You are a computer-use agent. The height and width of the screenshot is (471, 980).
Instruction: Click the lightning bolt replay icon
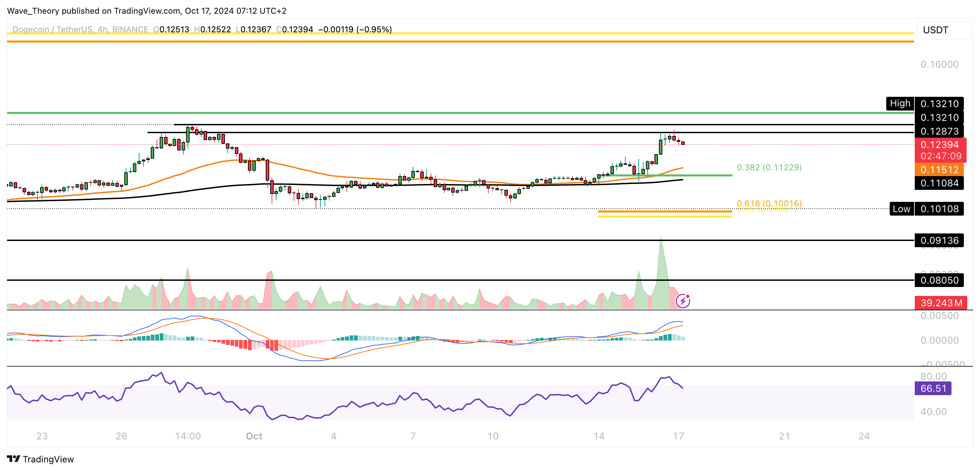coord(683,301)
